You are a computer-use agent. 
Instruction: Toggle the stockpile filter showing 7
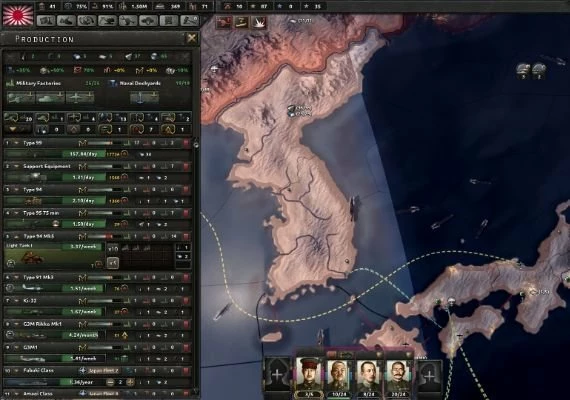point(144,129)
